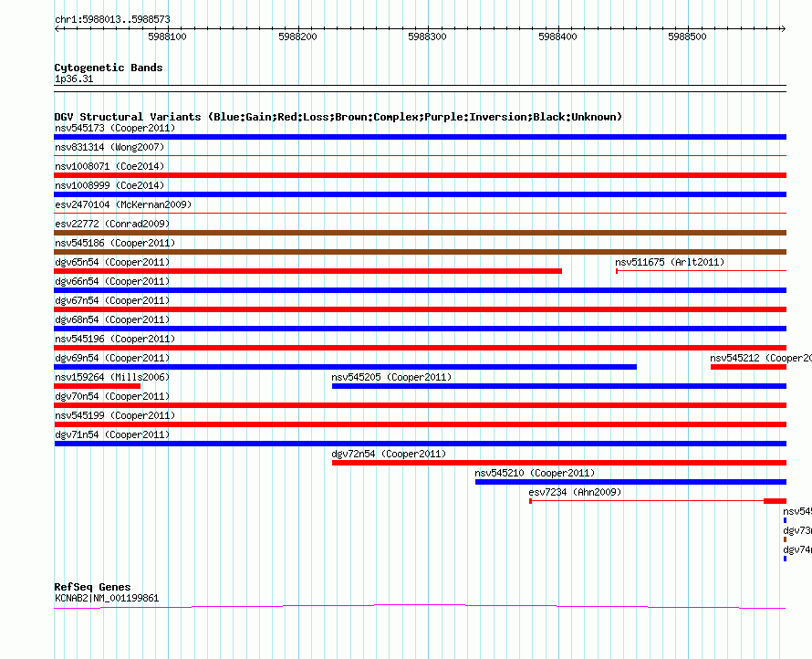Open the nsv1008071 (Coe2014) loss variant

tap(420, 175)
